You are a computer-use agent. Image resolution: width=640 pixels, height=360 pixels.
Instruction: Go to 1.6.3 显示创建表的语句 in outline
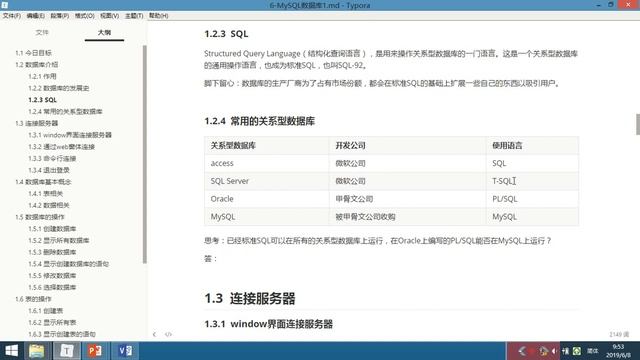click(x=62, y=334)
